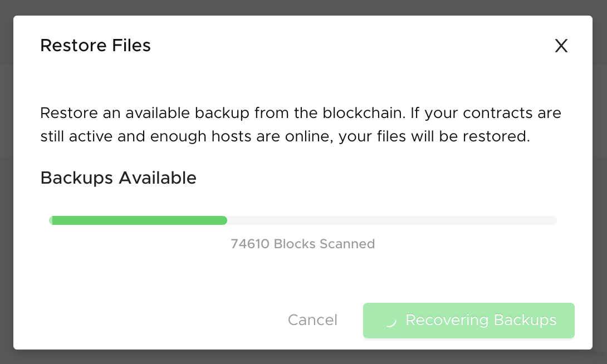This screenshot has width=607, height=364.
Task: Select the 74610 Blocks Scanned status text
Action: click(x=303, y=244)
